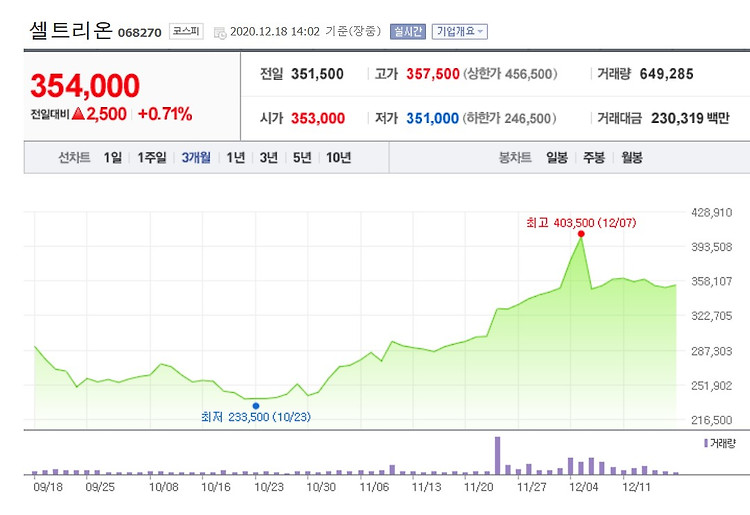Switch chart to the 10년 range
The height and width of the screenshot is (515, 750).
pos(339,157)
